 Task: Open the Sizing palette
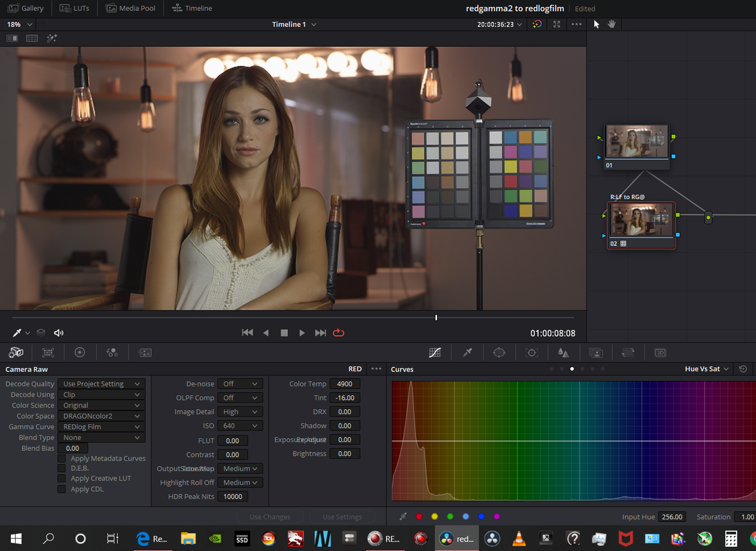coord(628,353)
